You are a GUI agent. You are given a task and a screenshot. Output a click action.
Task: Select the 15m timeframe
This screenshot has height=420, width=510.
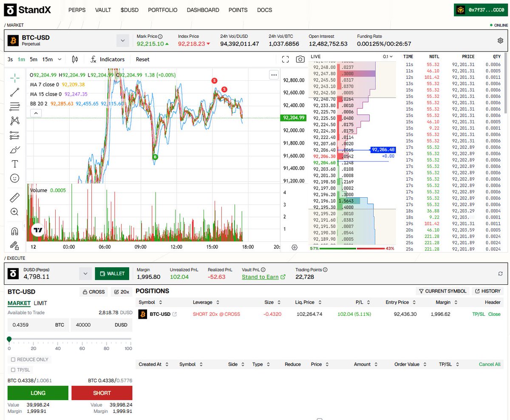48,60
